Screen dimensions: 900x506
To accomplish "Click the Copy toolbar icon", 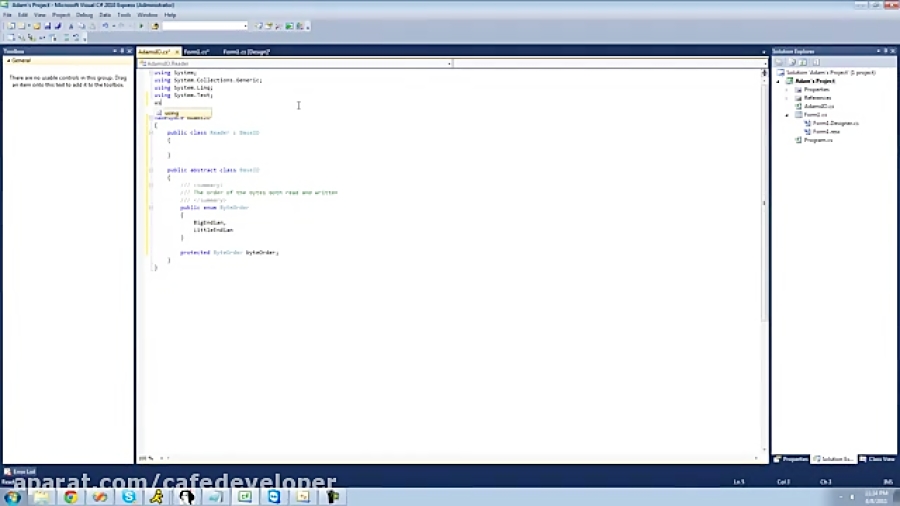I will coord(82,26).
